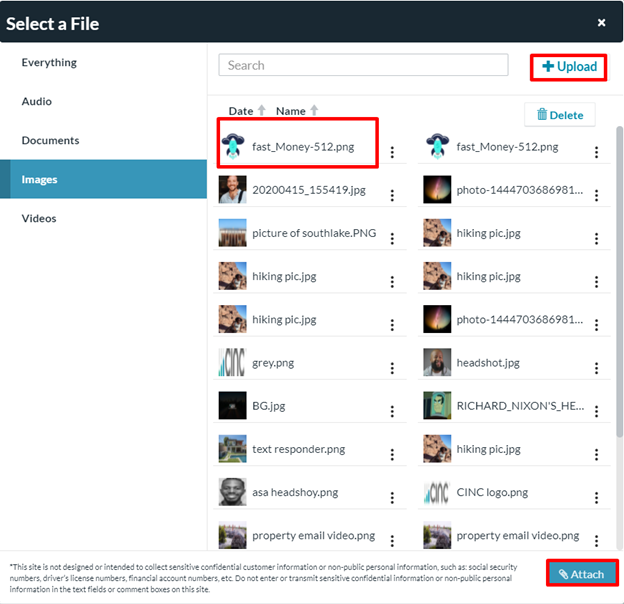Select the Images category
Image resolution: width=624 pixels, height=604 pixels.
103,179
